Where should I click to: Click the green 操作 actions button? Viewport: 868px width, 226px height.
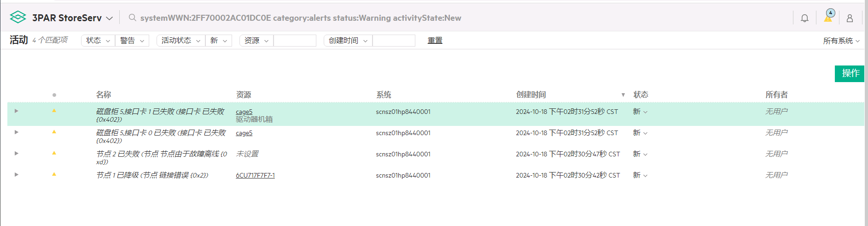click(x=850, y=73)
